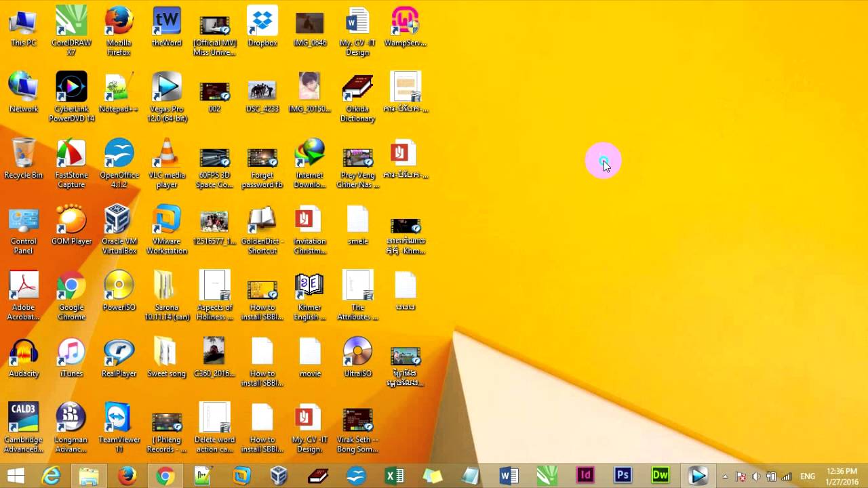Screen dimensions: 868x488
Task: Select the FastStone Capture shortcut
Action: pyautogui.click(x=71, y=164)
